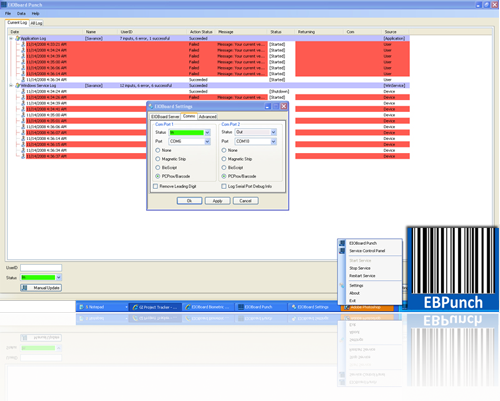Open the main window Status dropdown below UserID

coord(59,277)
